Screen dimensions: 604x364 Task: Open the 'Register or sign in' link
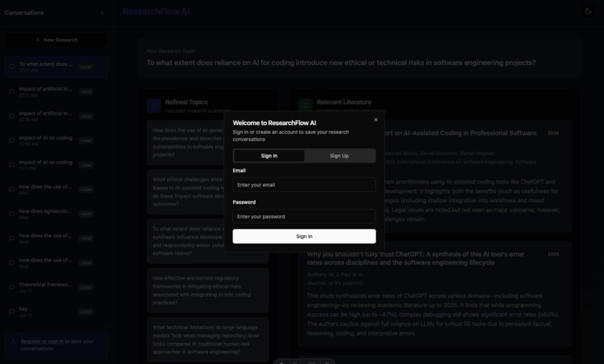(42, 342)
